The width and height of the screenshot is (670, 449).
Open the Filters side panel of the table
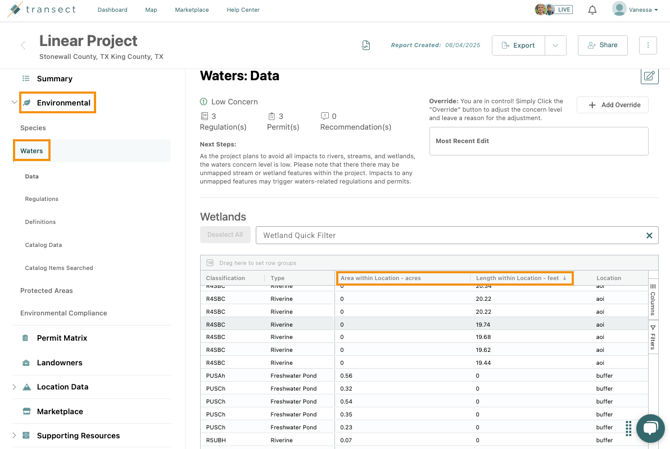pos(652,337)
